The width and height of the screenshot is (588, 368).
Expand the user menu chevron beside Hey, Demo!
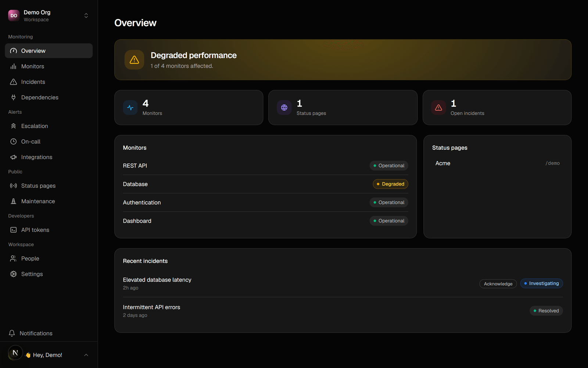(x=86, y=355)
